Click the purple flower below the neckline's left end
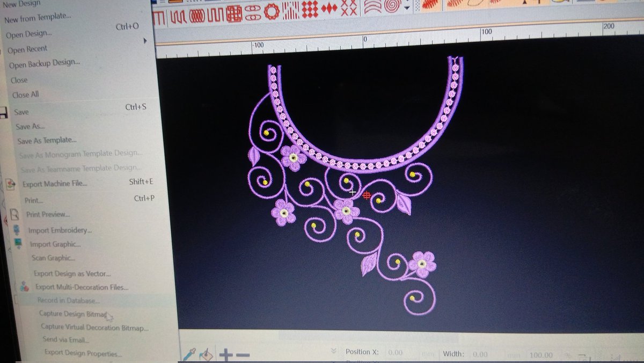Viewport: 644px width, 363px height. [x=293, y=158]
